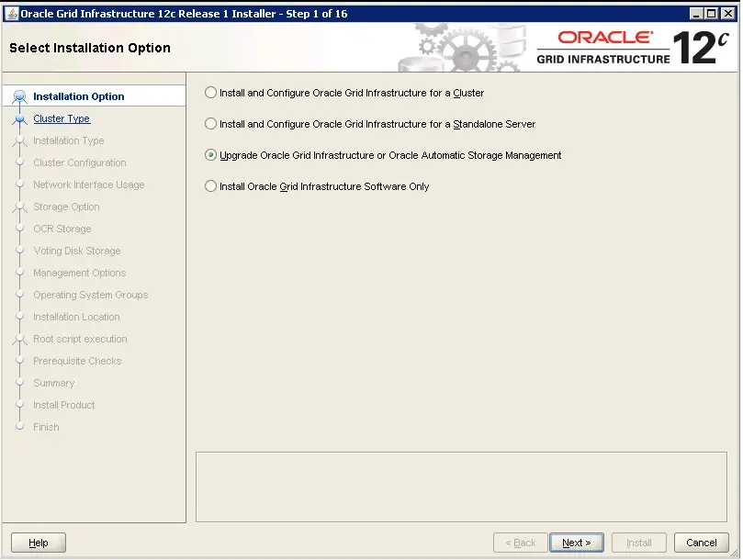Choose Standalone Server installation radio button
This screenshot has height=560, width=743.
point(210,124)
